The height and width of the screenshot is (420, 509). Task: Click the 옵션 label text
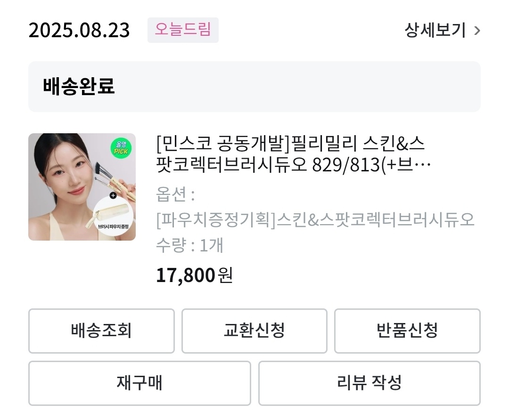tap(175, 194)
